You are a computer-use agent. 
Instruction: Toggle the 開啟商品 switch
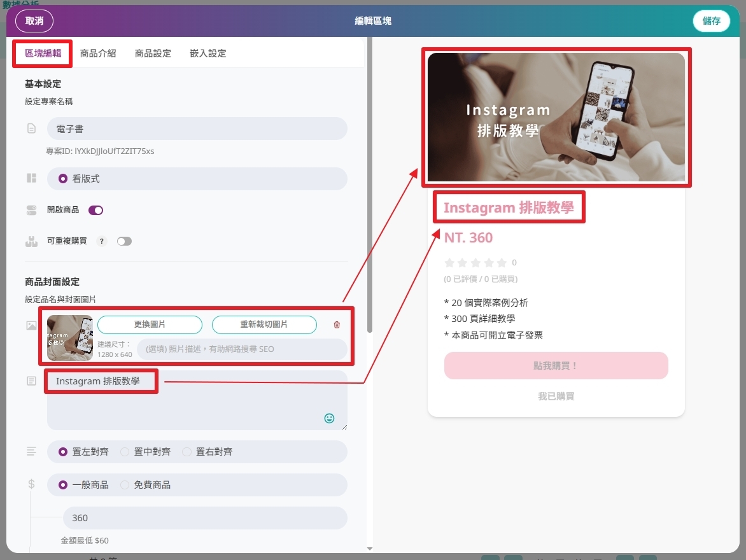pyautogui.click(x=95, y=210)
